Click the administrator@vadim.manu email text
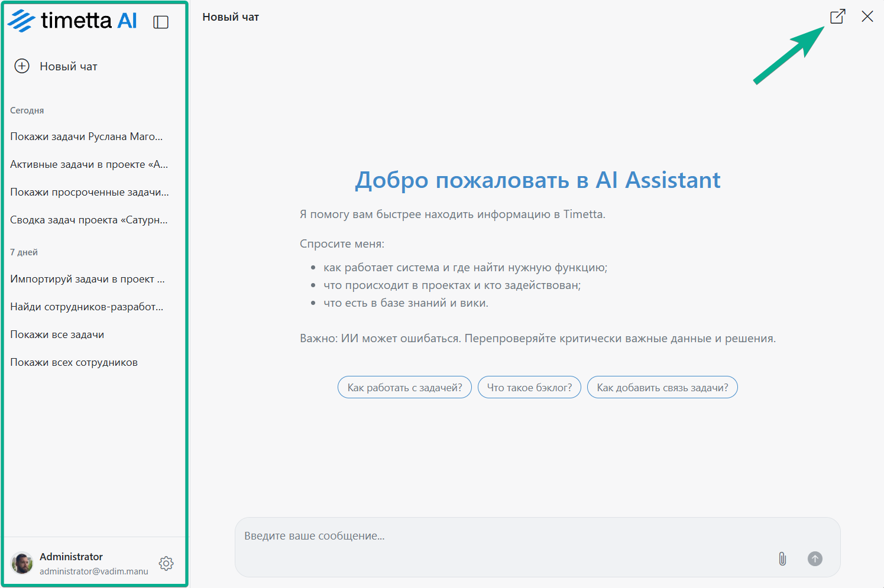 coord(94,571)
